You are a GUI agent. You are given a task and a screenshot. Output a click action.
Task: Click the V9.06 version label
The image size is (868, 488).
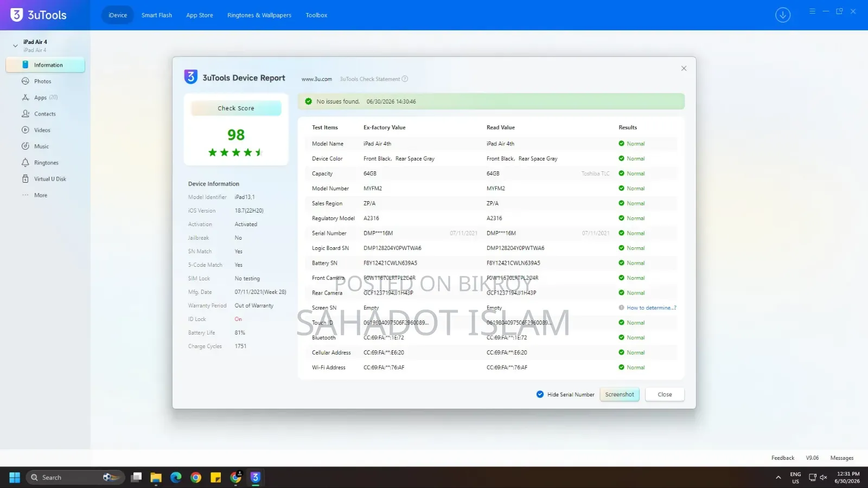(x=812, y=458)
